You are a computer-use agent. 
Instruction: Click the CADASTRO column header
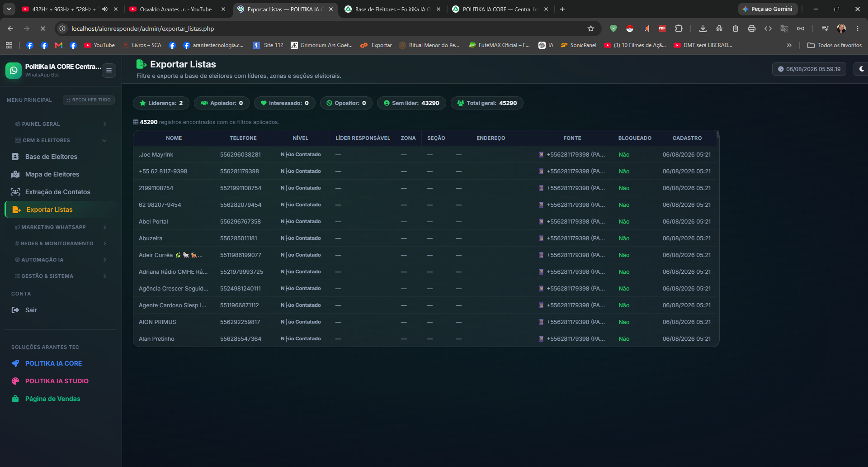(687, 138)
